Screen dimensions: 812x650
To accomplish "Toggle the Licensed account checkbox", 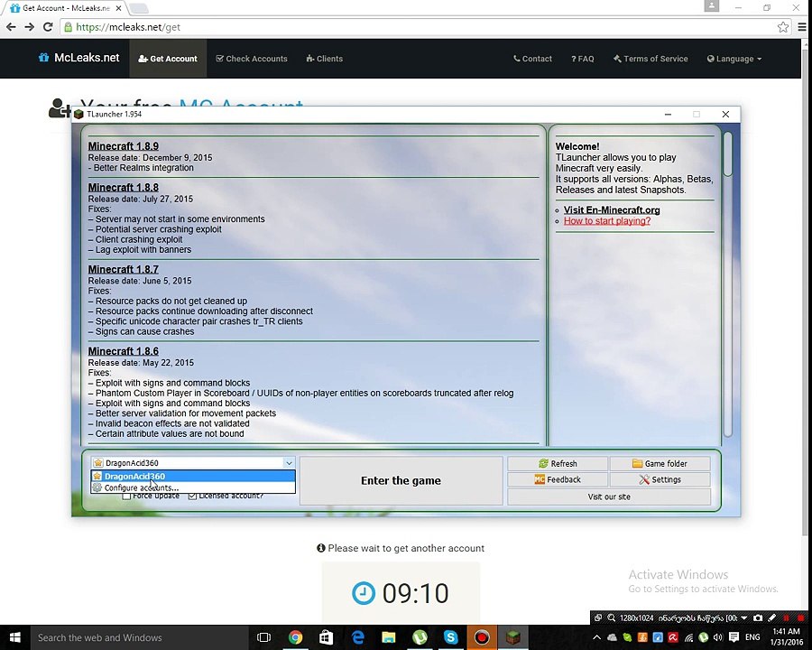I will tap(193, 496).
